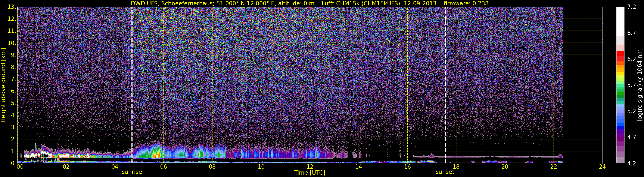Screen dimensions: 644x177
Task: Pick the white segment of the colorbar
Action: coord(620,21)
